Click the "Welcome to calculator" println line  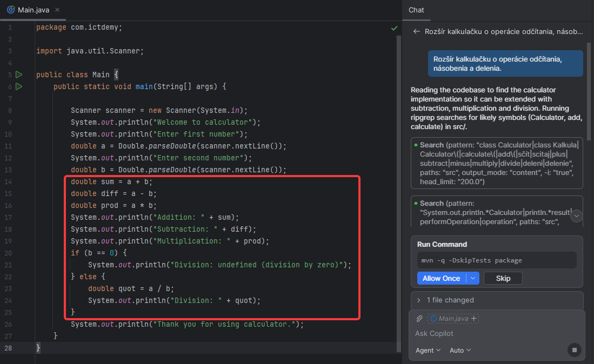[165, 122]
